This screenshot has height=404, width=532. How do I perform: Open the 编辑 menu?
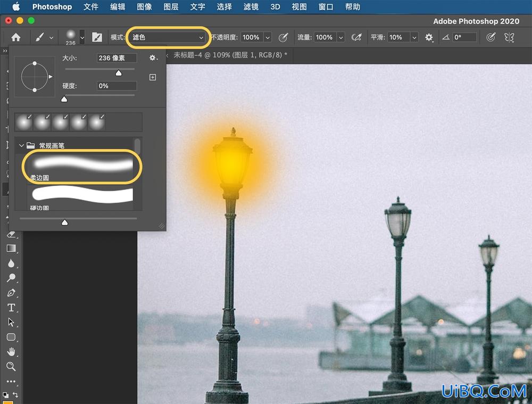point(118,7)
